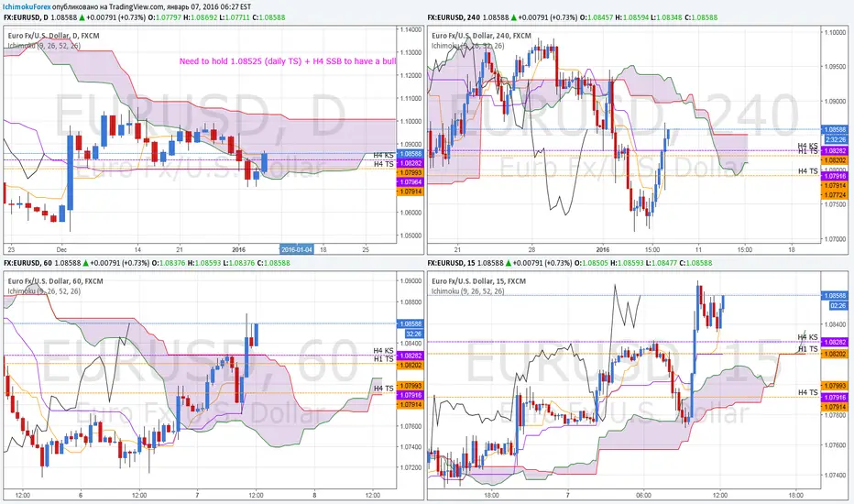This screenshot has height=504, width=854.
Task: Click the H4 TS label on the 240 chart
Action: click(807, 171)
